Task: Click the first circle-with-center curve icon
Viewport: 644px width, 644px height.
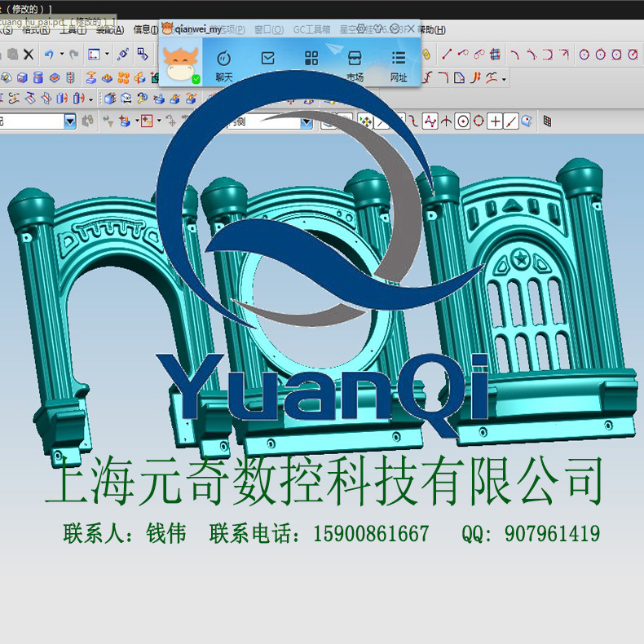Action: point(584,55)
